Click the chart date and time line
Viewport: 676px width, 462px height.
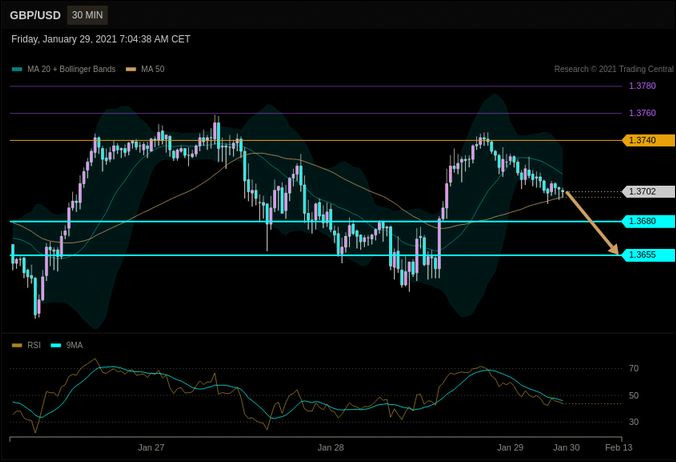[x=100, y=39]
